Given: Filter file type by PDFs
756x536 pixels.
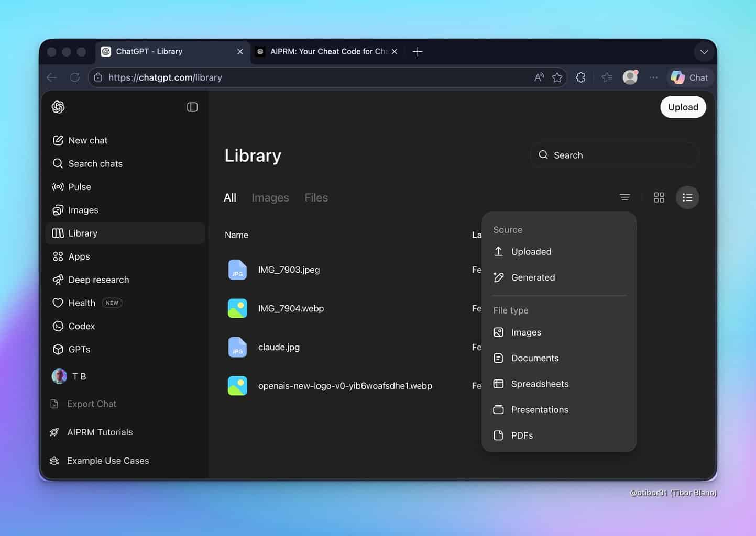Looking at the screenshot, I should (559, 435).
